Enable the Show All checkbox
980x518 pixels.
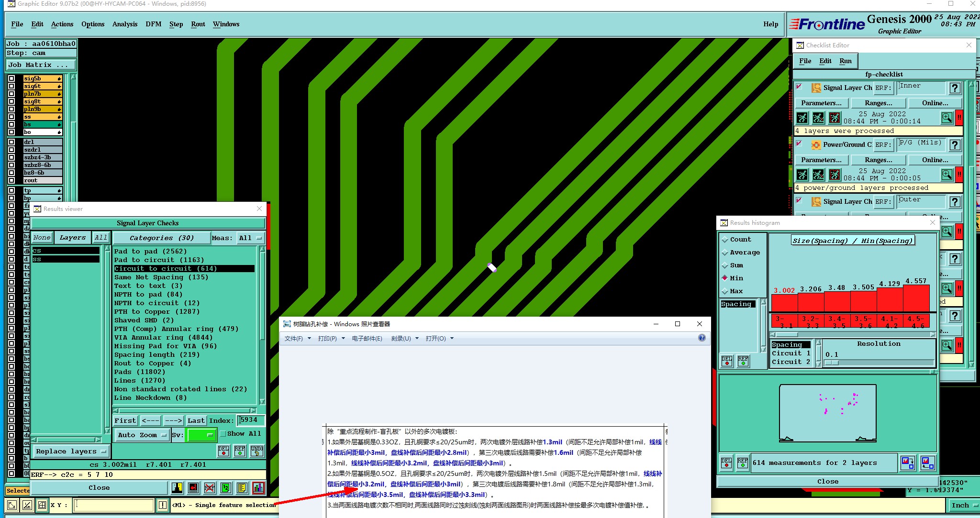(x=223, y=434)
